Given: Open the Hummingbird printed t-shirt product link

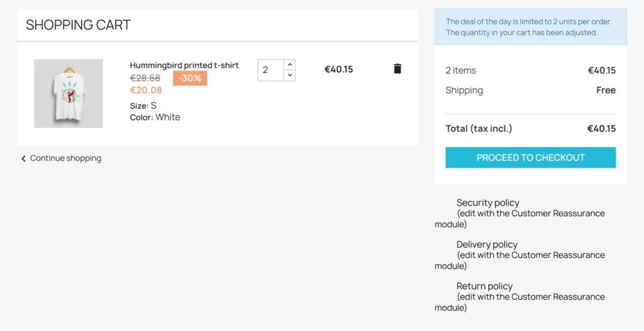Looking at the screenshot, I should click(184, 65).
